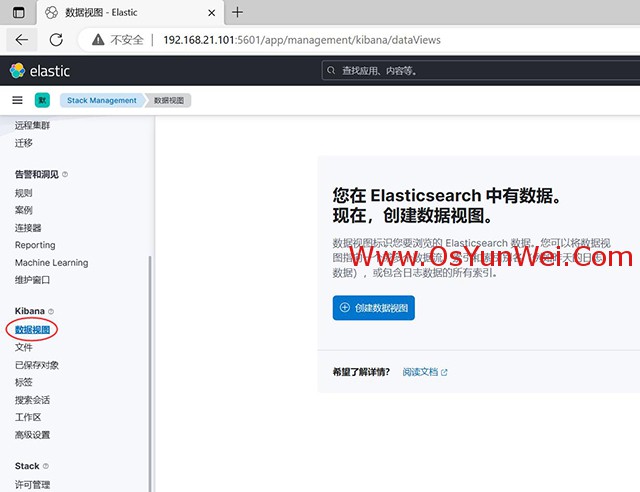Focus the 查找应用、内容等 search field

(x=481, y=71)
